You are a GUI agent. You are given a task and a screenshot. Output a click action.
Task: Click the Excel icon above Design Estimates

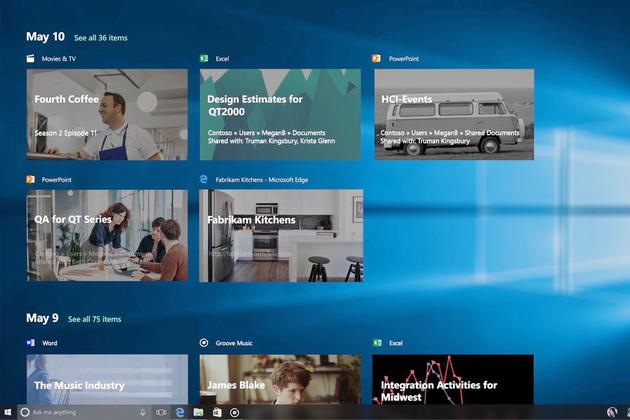point(204,59)
